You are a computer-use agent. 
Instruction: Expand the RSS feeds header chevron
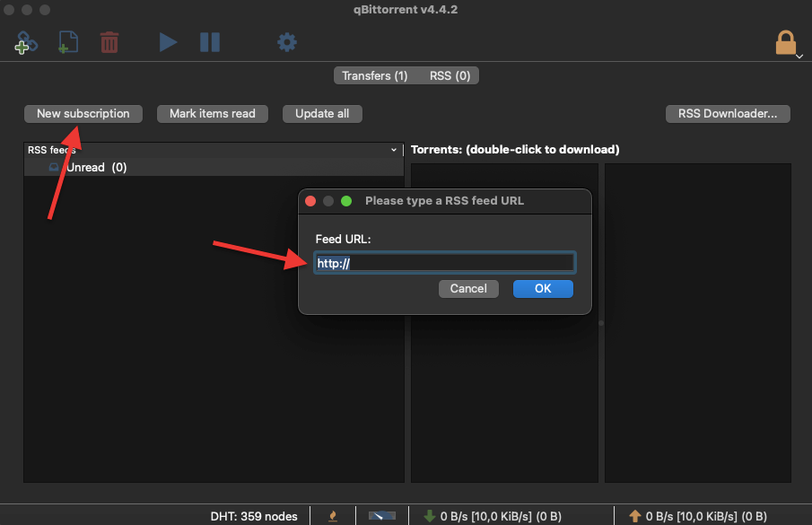[x=394, y=150]
